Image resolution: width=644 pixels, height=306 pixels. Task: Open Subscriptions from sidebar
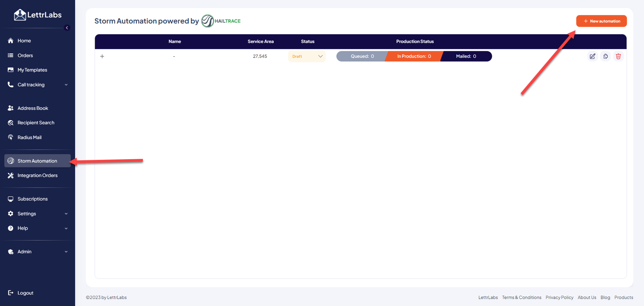pyautogui.click(x=32, y=199)
